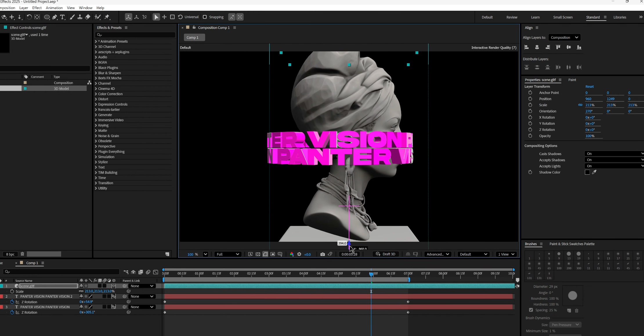Select the Clone Stamp tool
The image size is (644, 336).
pyautogui.click(x=80, y=17)
